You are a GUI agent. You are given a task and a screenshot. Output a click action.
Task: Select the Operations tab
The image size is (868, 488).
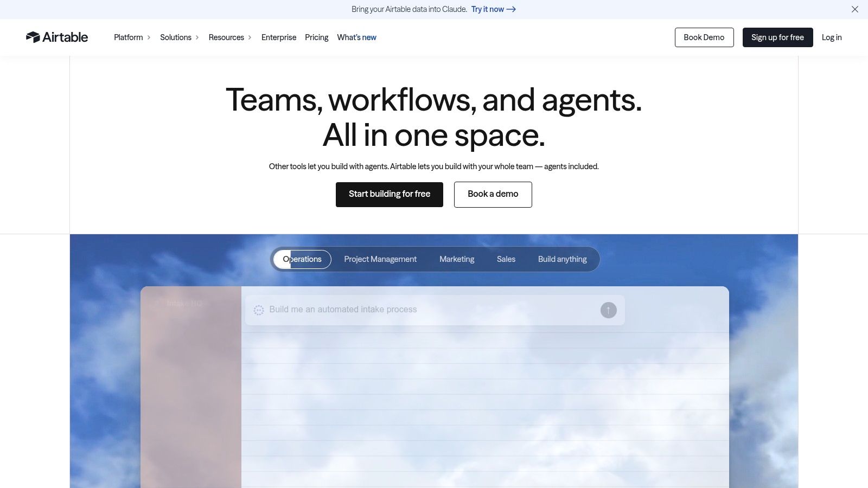coord(302,259)
